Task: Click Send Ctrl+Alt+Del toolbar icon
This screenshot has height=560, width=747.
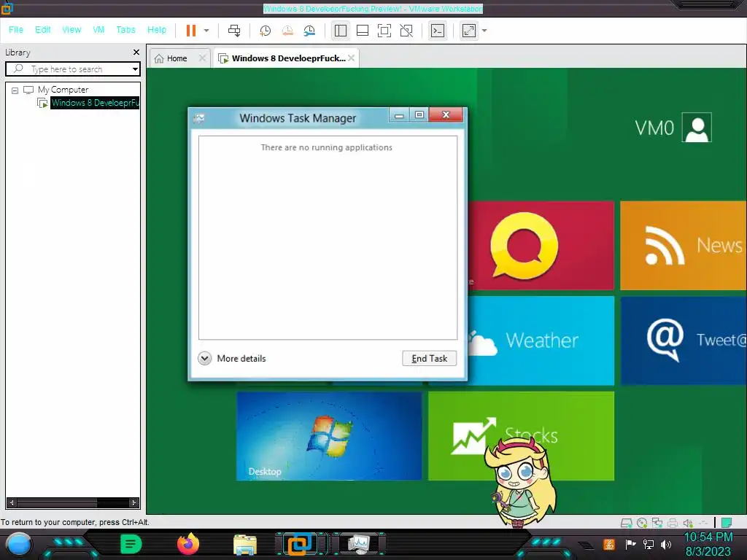Action: (234, 31)
